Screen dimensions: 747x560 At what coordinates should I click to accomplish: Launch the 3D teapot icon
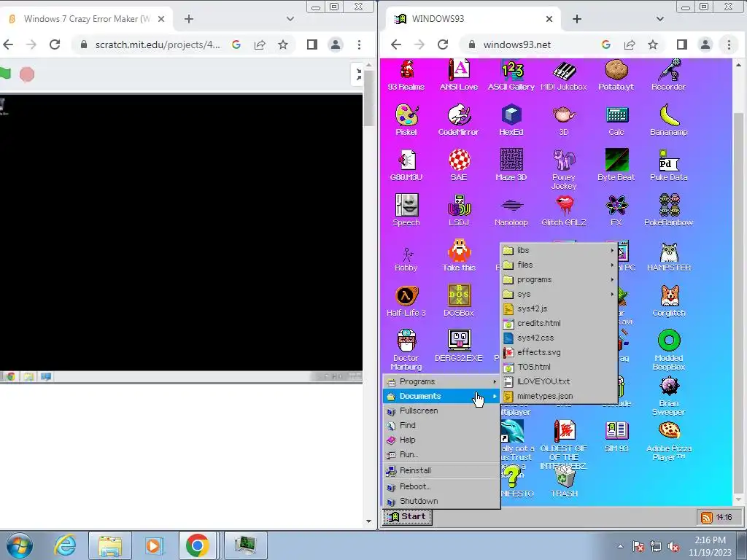pos(564,120)
